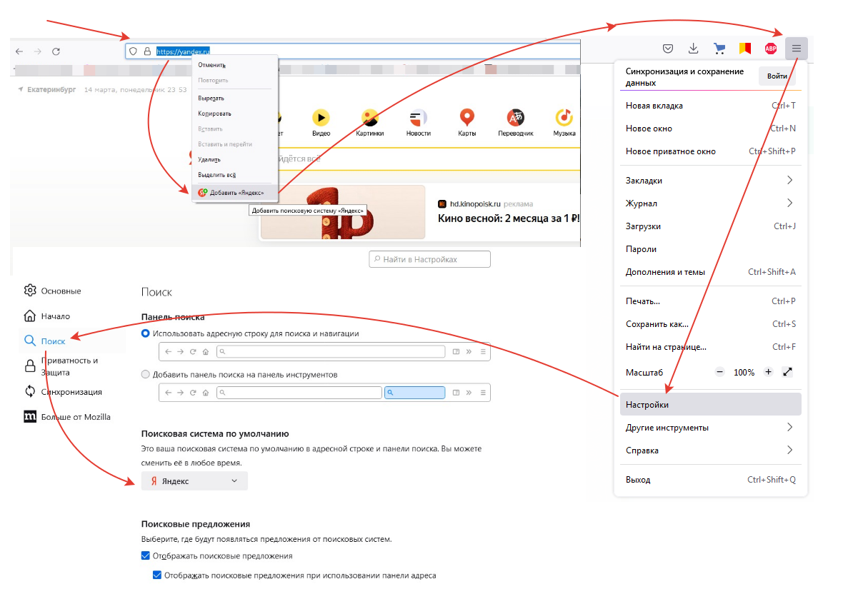Open Основные settings category
The height and width of the screenshot is (604, 868).
click(x=52, y=291)
